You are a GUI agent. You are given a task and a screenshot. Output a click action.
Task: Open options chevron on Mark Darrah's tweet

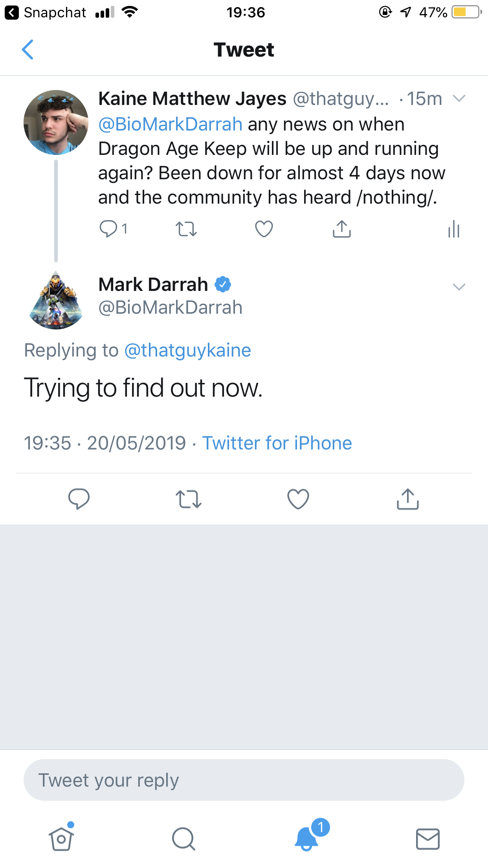coord(459,287)
